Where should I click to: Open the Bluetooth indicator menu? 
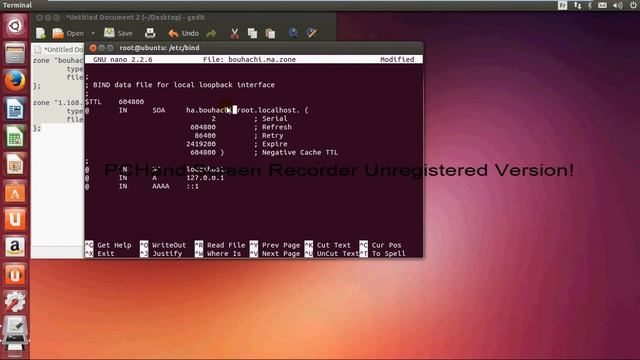coord(589,5)
